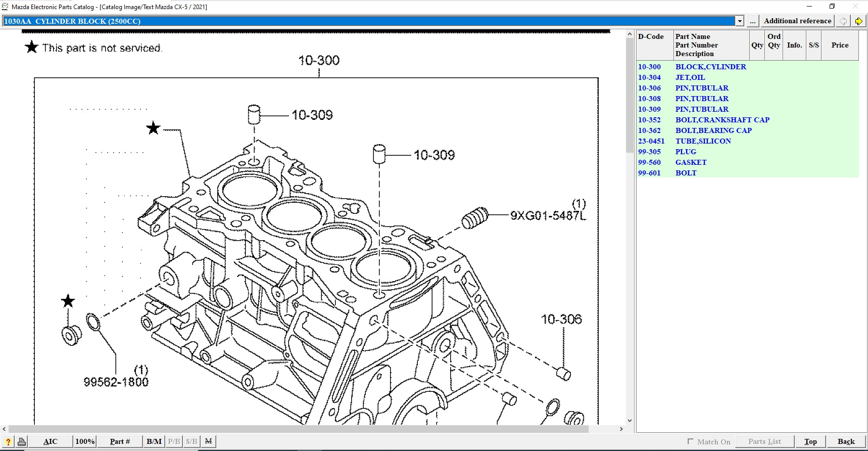This screenshot has width=868, height=451.
Task: Select the 1030AA CYLINDER BLOCK combo box
Action: click(x=369, y=21)
